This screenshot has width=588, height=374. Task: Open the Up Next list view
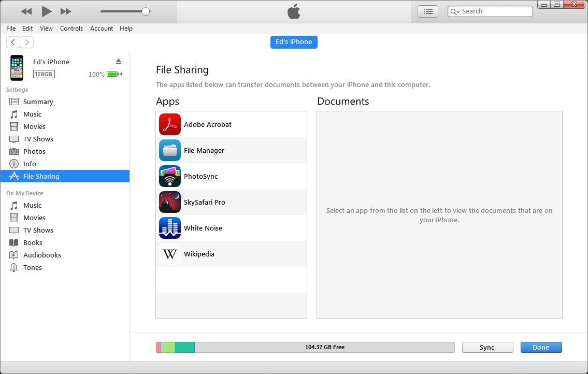coord(427,11)
